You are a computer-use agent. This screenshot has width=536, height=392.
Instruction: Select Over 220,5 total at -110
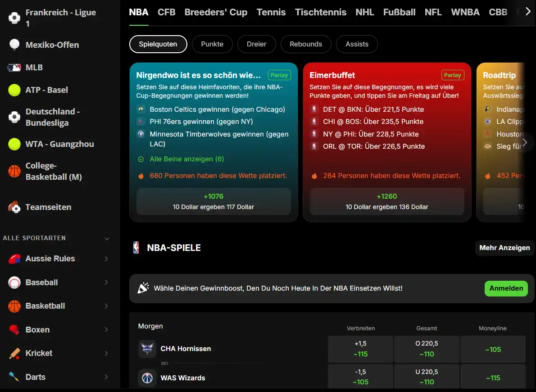click(427, 349)
